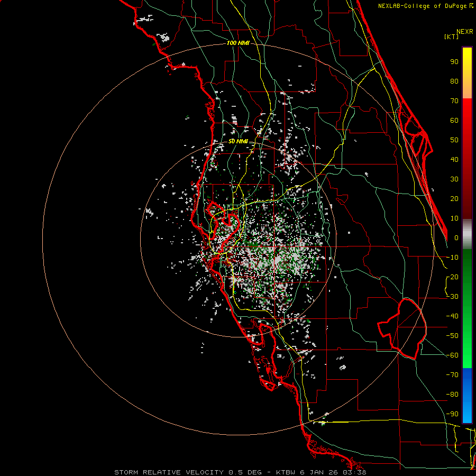Click the "-80" scale value
The height and width of the screenshot is (476, 476).
(x=452, y=395)
